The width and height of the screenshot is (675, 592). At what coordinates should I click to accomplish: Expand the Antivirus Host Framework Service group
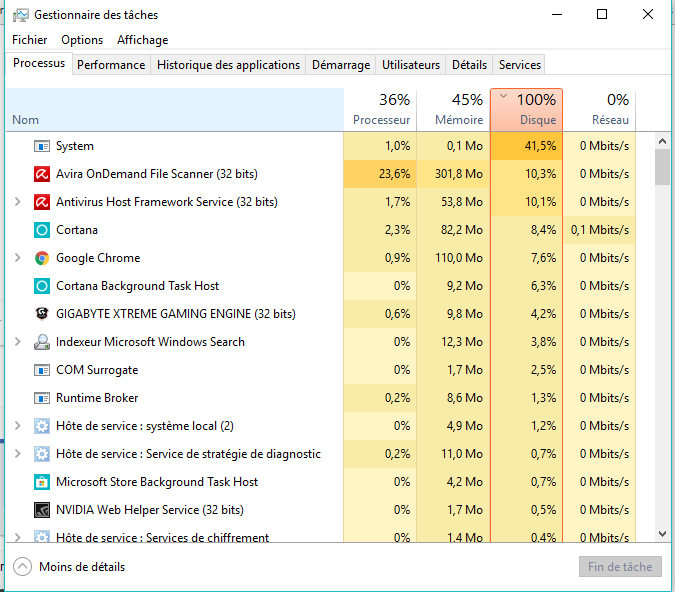pyautogui.click(x=18, y=201)
